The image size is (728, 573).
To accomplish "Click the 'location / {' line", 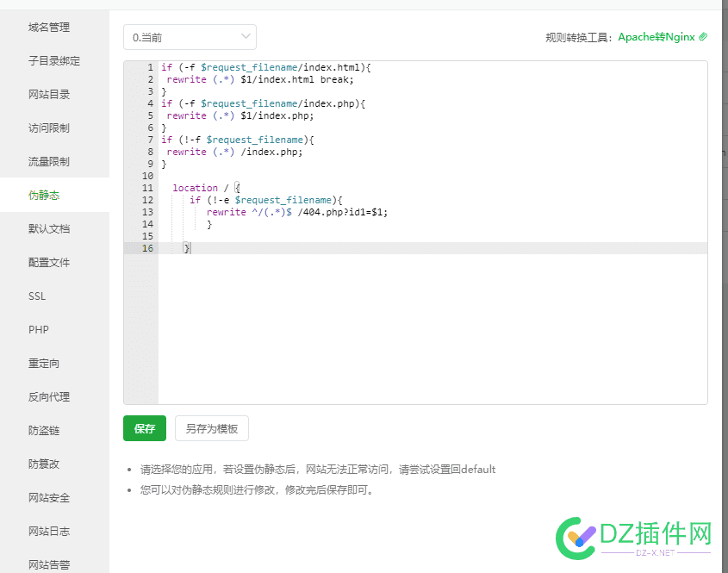I will (206, 188).
